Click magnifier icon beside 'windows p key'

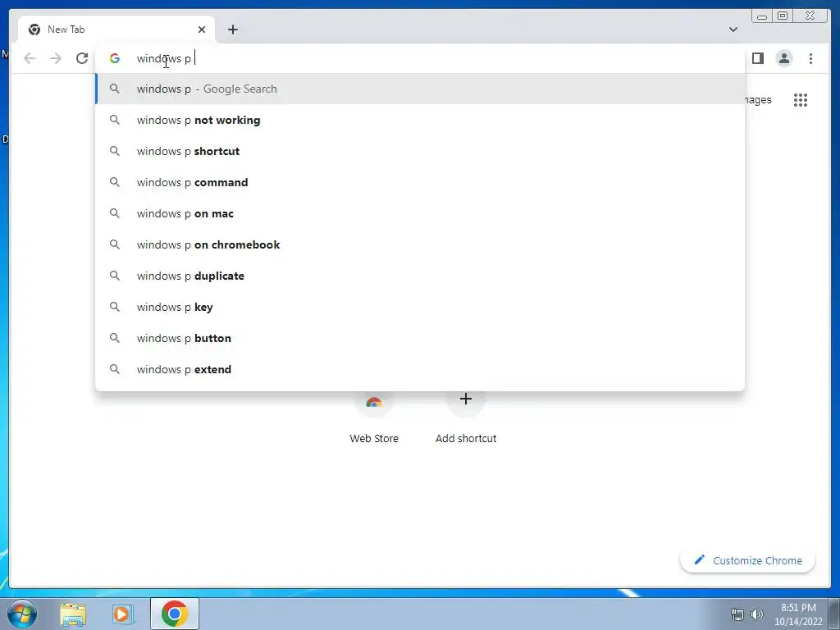coord(115,307)
